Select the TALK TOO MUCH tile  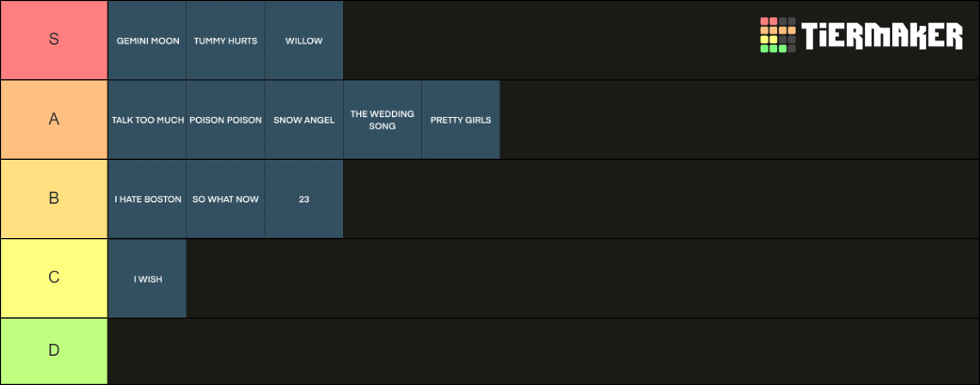(x=148, y=119)
